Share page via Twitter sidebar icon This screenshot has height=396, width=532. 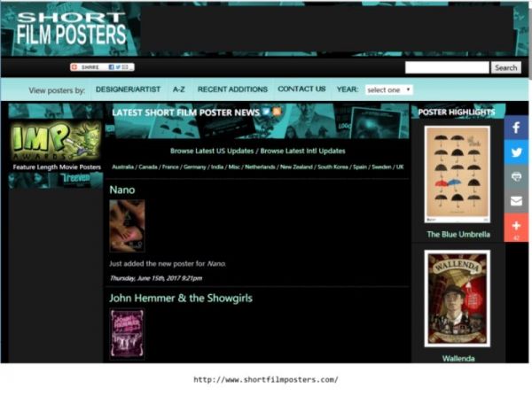pyautogui.click(x=516, y=152)
